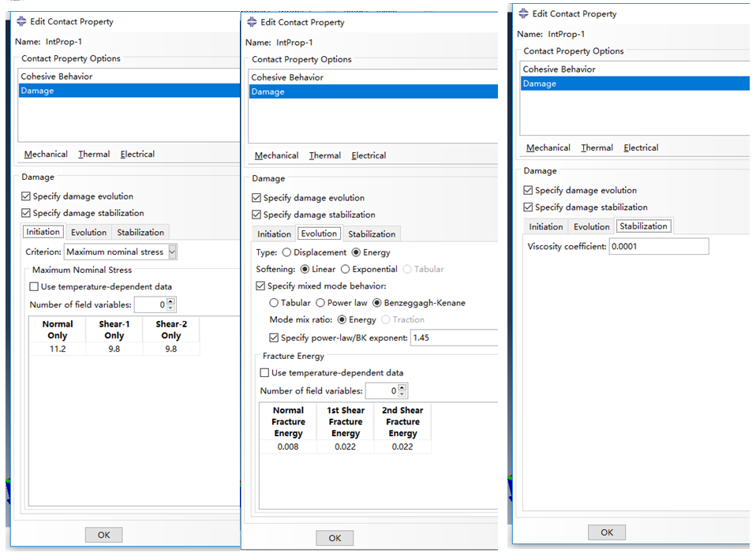Switch to Stabilization tab in left dialog
Viewport: 756px width, 560px height.
[140, 233]
